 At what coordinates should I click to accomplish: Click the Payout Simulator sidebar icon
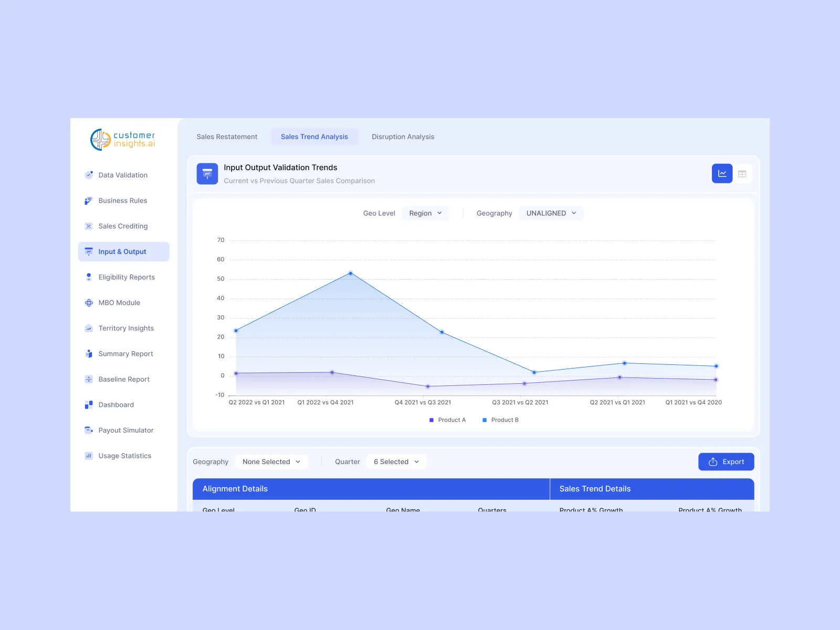pyautogui.click(x=89, y=430)
